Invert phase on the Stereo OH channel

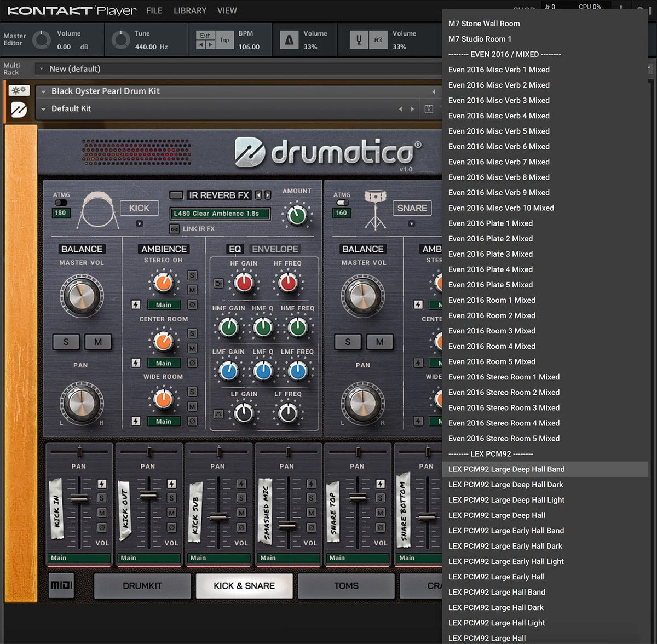(192, 304)
